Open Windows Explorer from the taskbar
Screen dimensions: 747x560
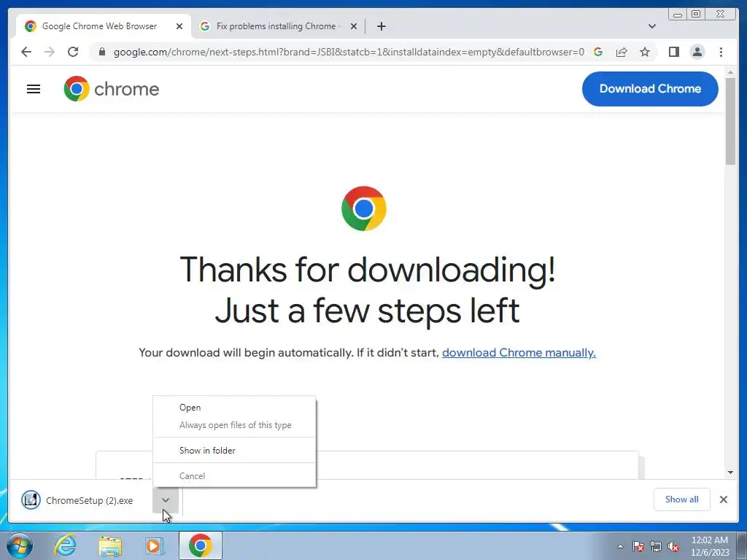pyautogui.click(x=110, y=545)
